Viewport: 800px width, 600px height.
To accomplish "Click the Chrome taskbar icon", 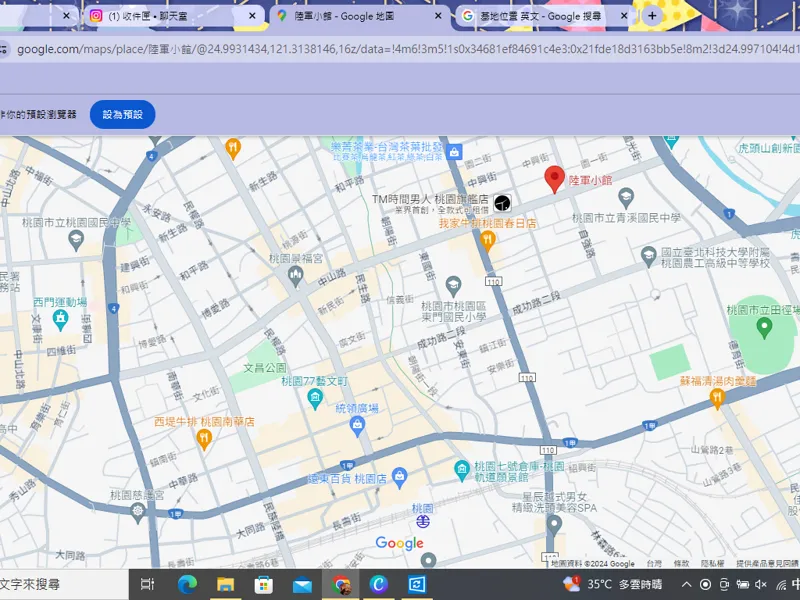I will tap(340, 584).
